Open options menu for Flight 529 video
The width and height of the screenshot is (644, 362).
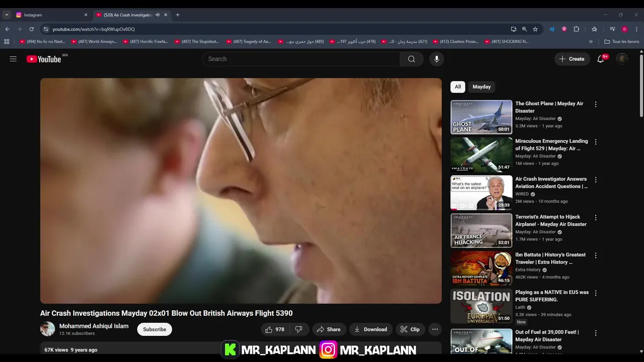point(596,142)
